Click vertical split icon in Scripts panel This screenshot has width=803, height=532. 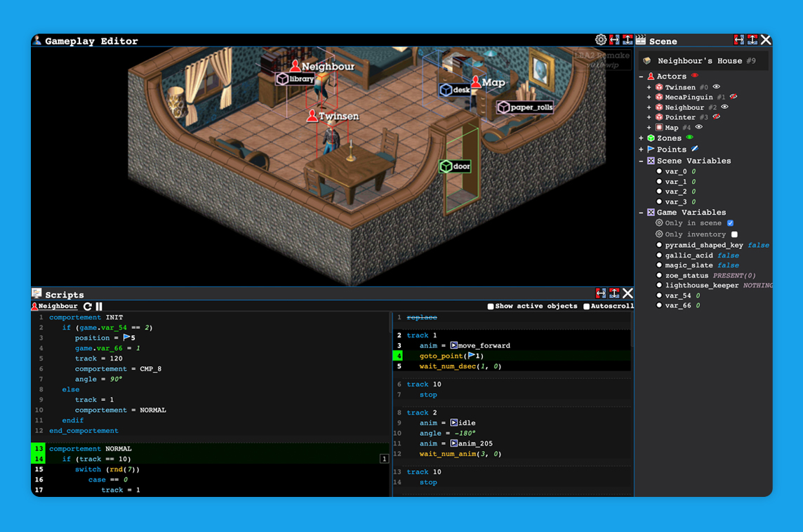(x=614, y=293)
